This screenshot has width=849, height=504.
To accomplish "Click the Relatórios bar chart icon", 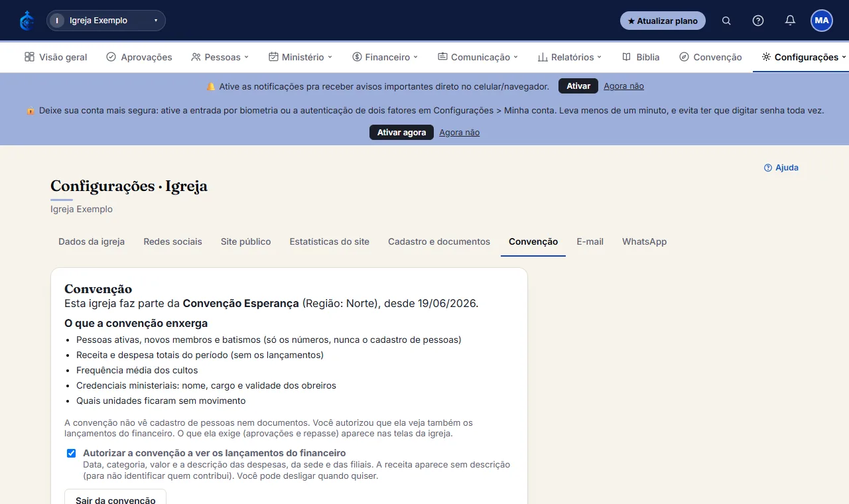I will point(543,57).
